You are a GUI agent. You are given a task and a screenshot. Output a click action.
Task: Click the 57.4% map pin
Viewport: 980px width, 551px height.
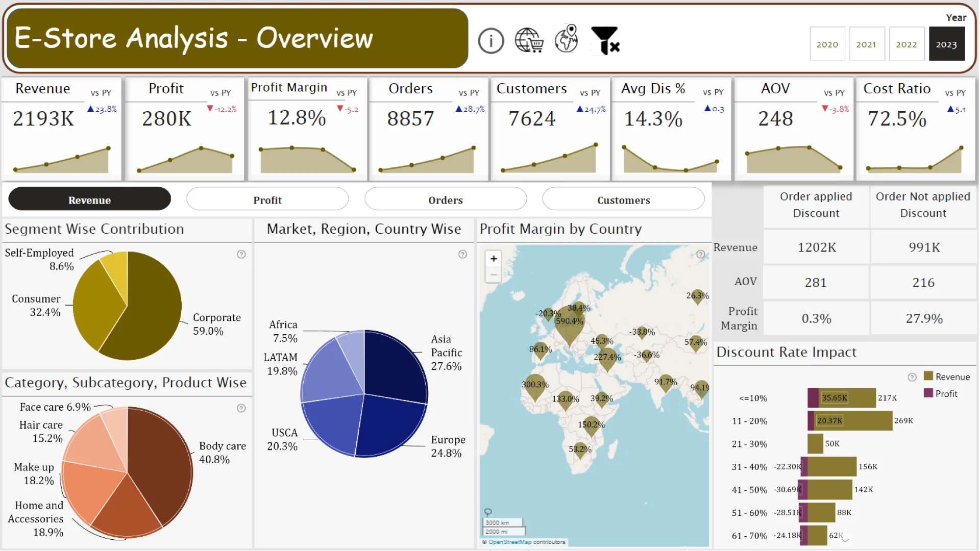696,343
